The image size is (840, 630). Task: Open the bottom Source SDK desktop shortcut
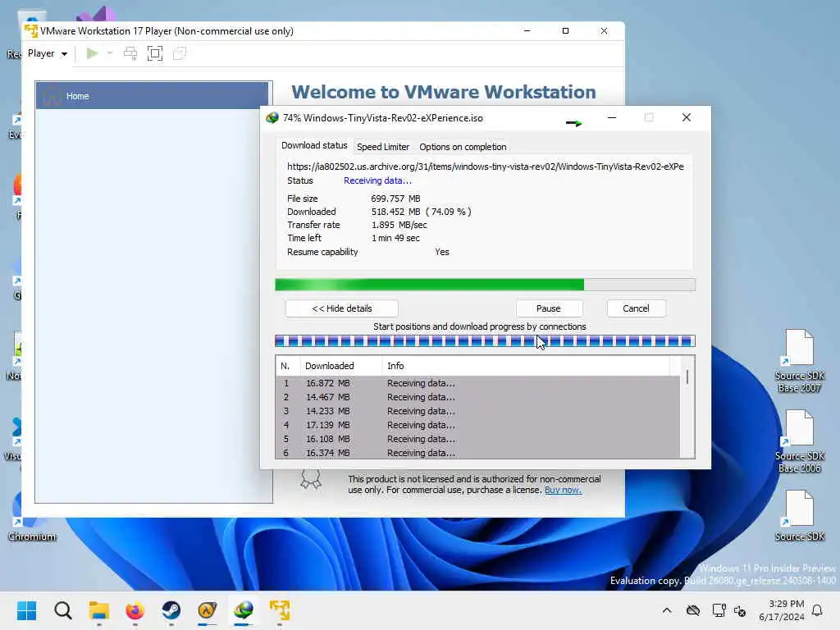[x=799, y=515]
